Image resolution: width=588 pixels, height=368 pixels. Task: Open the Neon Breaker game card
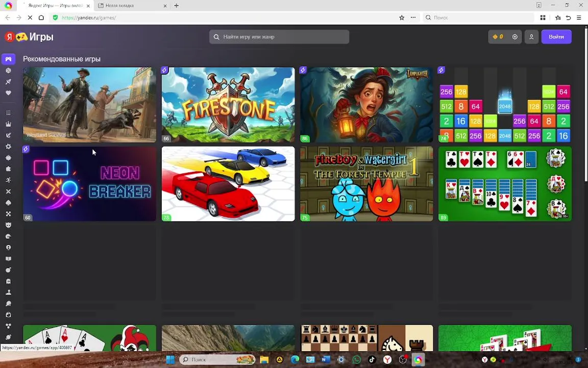[x=90, y=183]
